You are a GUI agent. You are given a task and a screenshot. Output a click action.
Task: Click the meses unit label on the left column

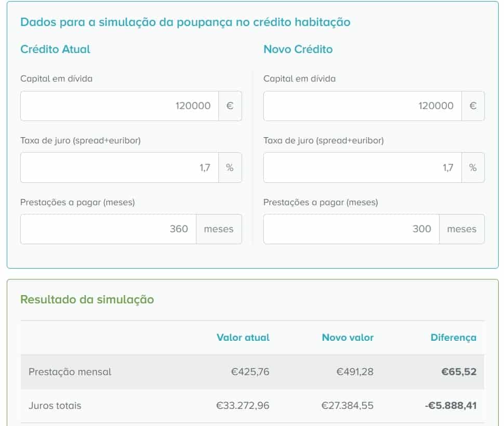[x=219, y=229]
